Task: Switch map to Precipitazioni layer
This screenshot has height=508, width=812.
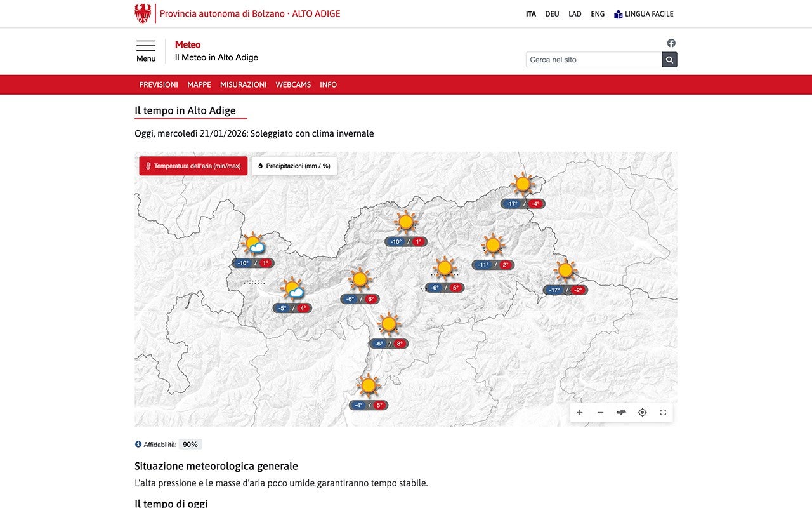Action: pos(294,166)
